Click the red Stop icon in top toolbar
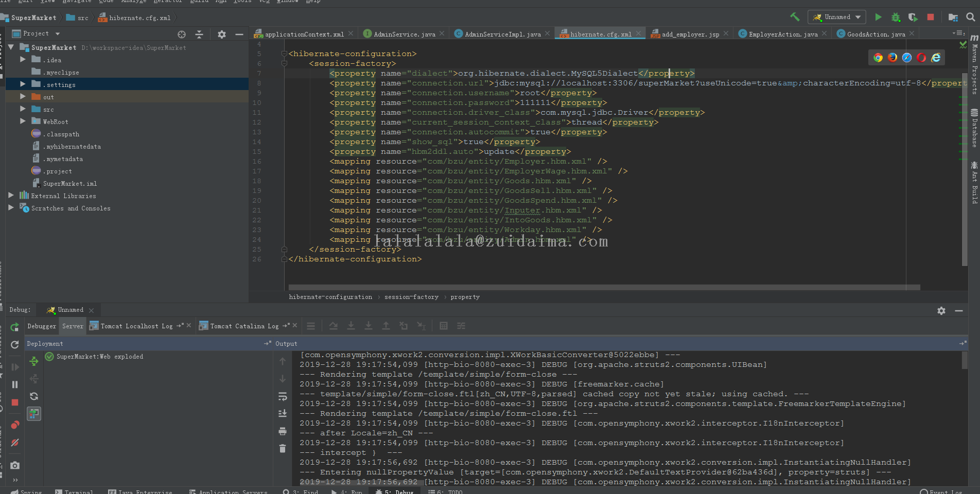Screen dimensions: 980x494 [931, 17]
